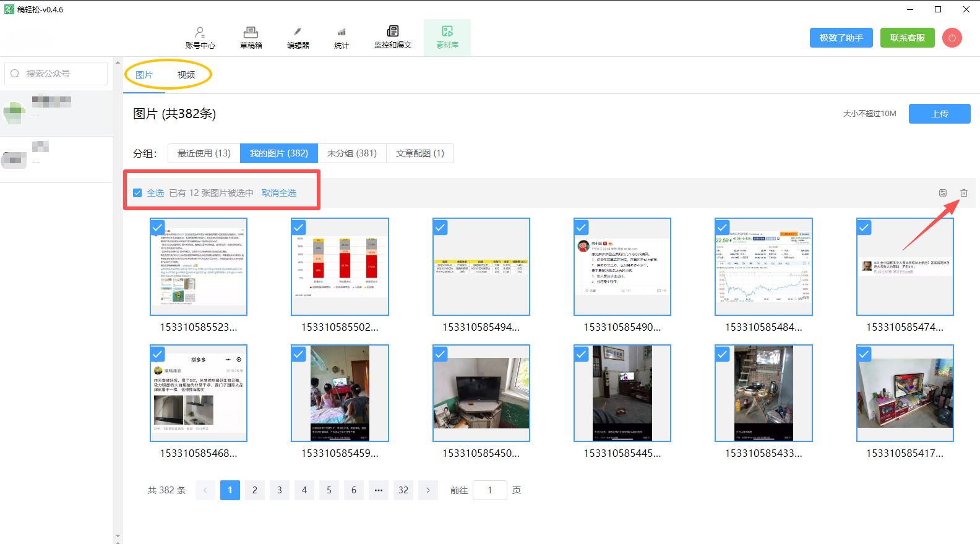Screen dimensions: 980x544
Task: Toggle the 全选 select-all checkbox
Action: click(137, 193)
